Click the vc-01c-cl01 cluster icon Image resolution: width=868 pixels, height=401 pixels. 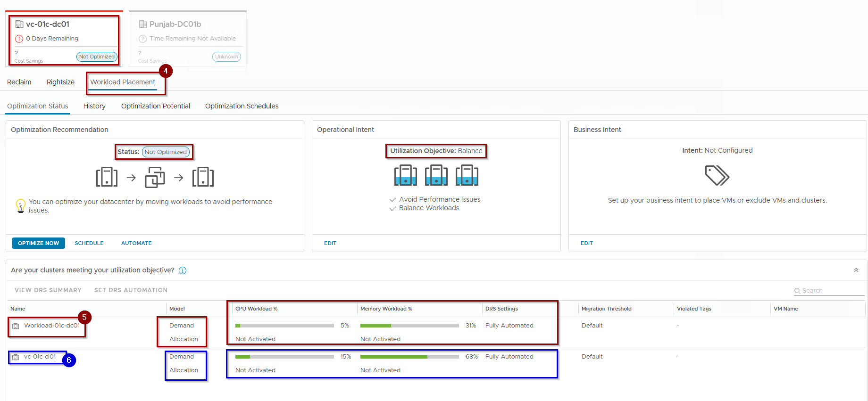pos(16,357)
